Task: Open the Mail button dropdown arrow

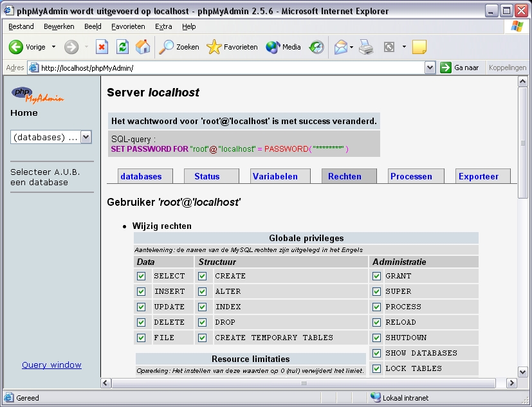Action: [x=351, y=47]
